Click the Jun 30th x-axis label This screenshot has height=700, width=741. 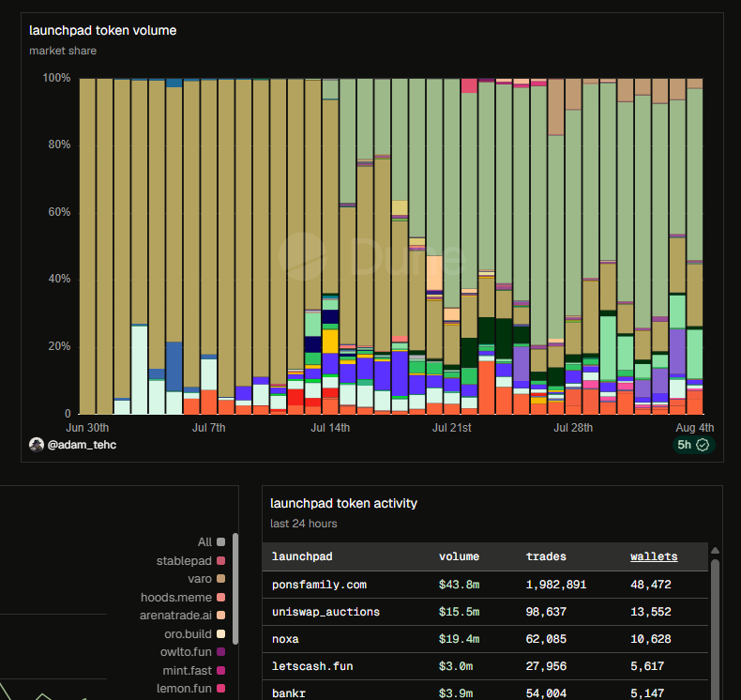(x=87, y=428)
